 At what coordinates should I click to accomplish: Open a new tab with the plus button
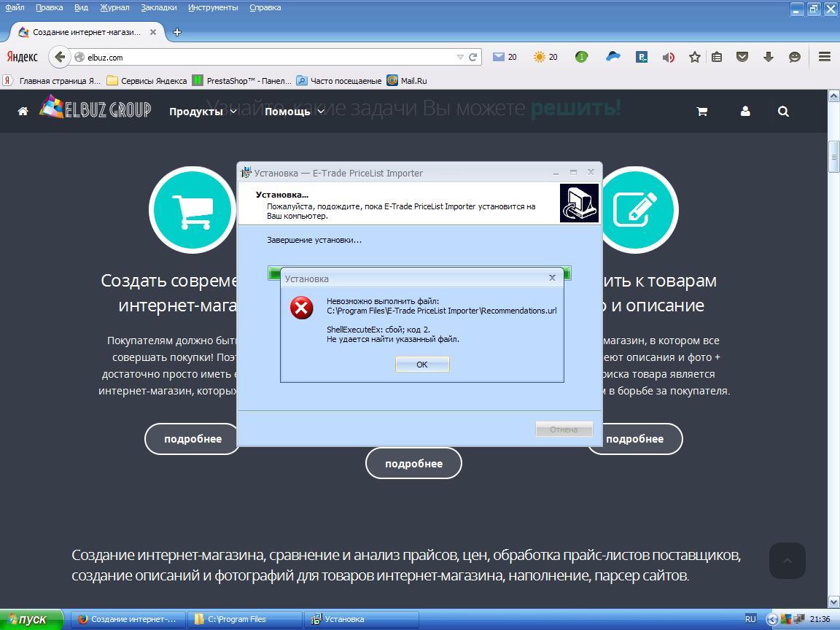click(x=176, y=32)
